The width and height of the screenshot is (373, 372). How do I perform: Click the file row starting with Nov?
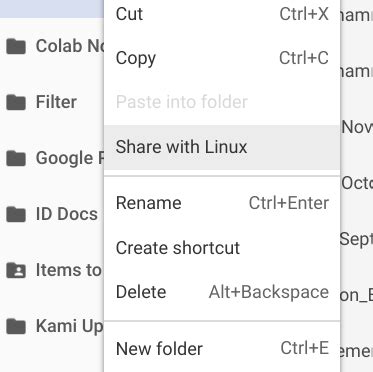[x=357, y=127]
